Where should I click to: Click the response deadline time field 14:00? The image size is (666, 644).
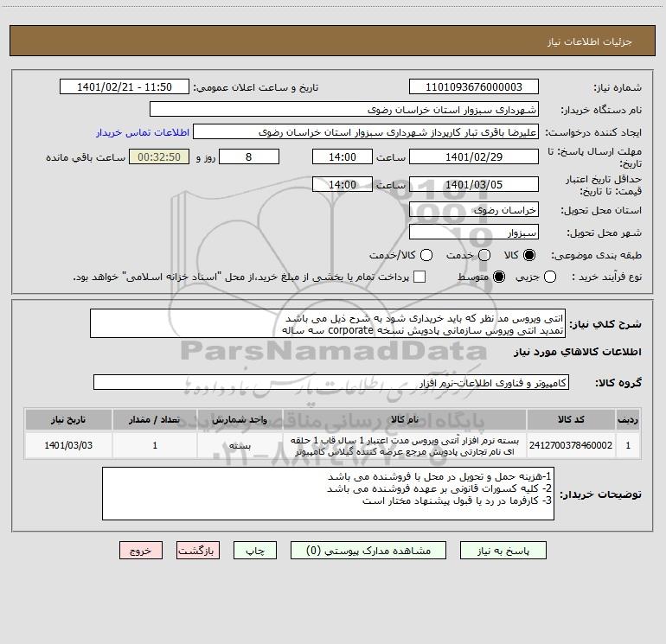343,156
